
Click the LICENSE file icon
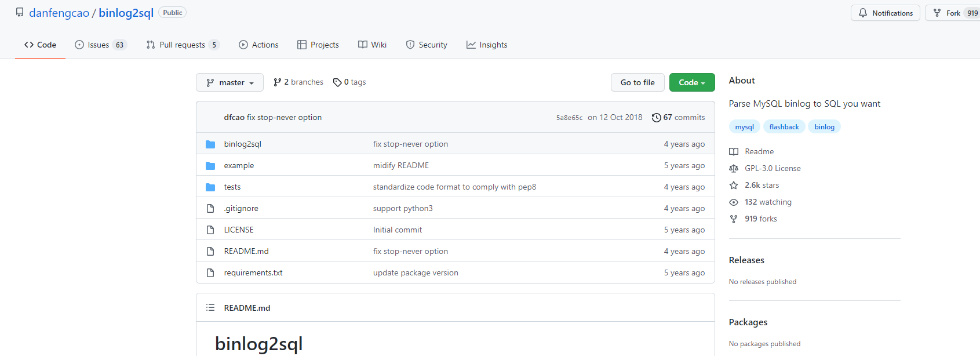point(210,230)
